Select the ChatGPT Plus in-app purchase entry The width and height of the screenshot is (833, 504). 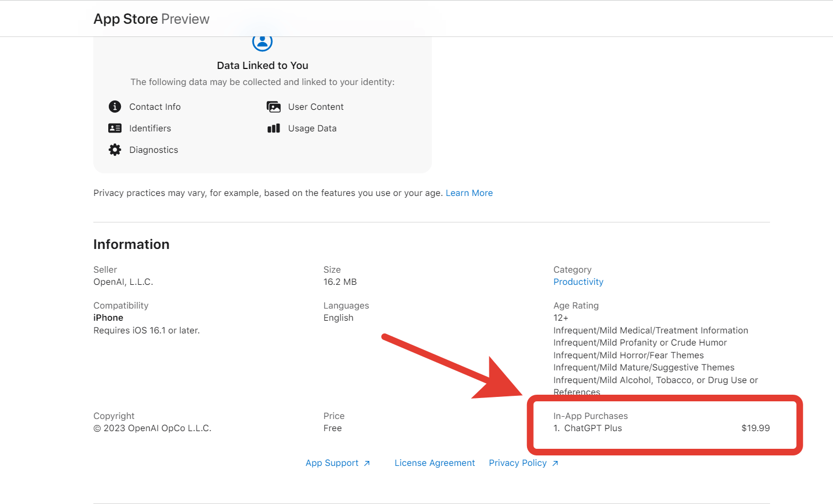592,428
